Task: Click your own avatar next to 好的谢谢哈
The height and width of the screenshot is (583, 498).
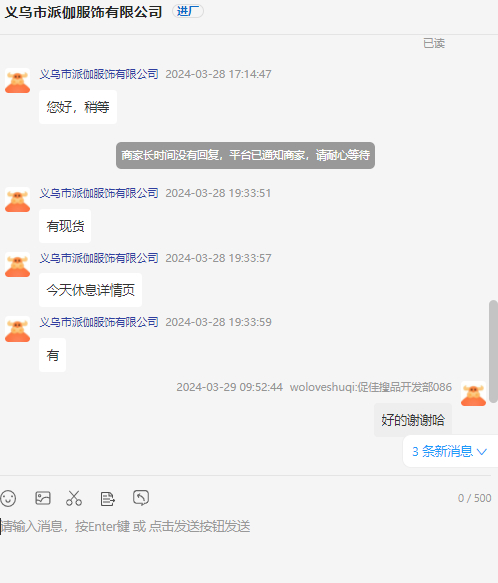Action: [x=473, y=394]
